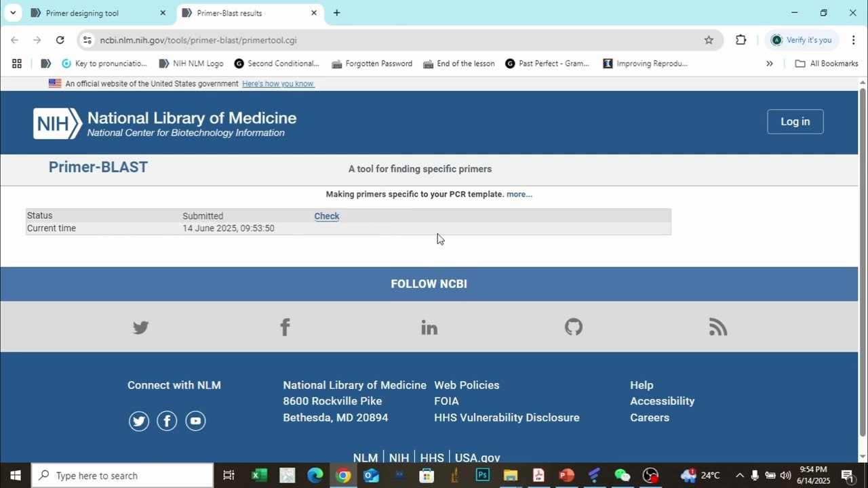Open File Explorer from the taskbar

tap(510, 475)
